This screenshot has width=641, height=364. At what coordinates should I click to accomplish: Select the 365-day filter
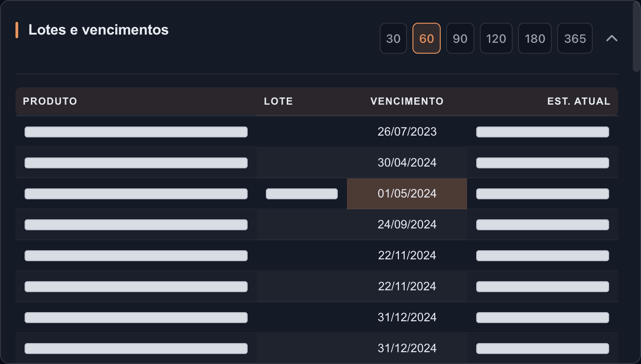575,38
